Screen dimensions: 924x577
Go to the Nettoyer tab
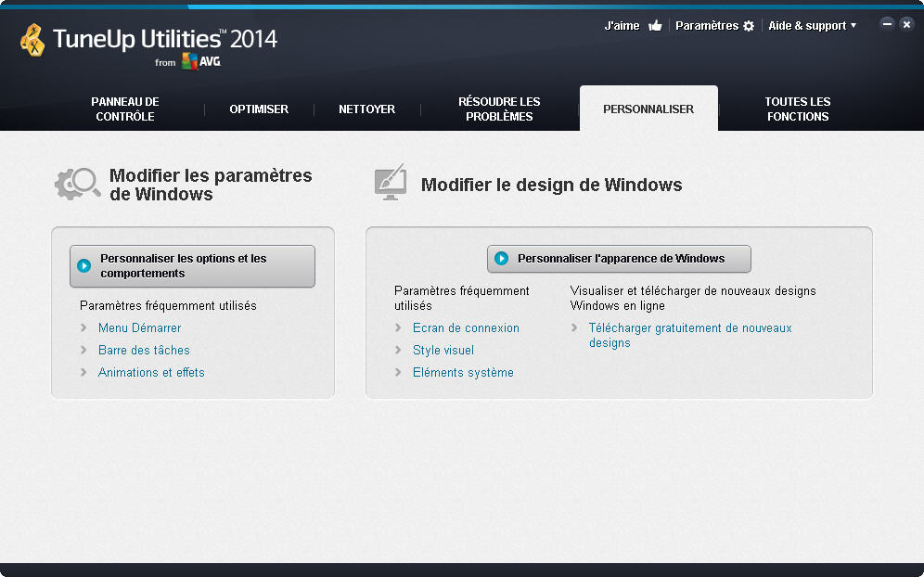[x=366, y=109]
